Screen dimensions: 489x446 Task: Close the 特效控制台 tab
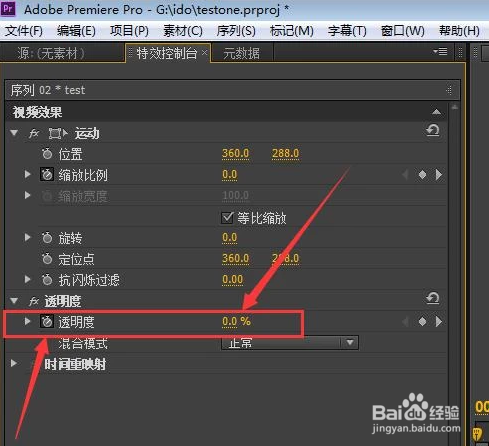click(204, 52)
